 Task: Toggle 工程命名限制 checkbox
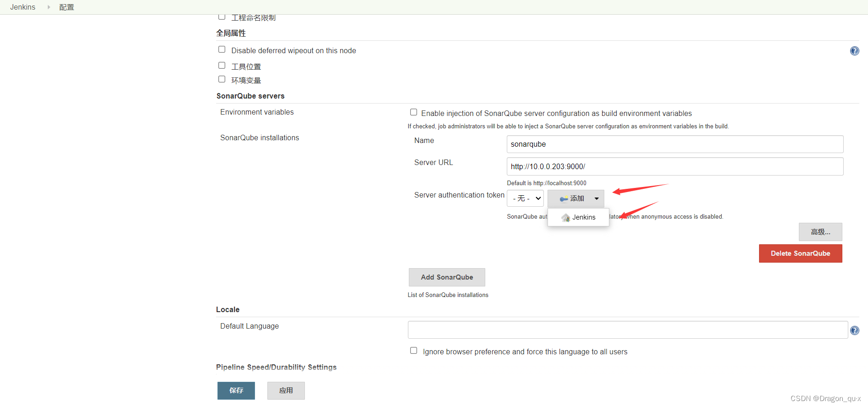click(222, 17)
